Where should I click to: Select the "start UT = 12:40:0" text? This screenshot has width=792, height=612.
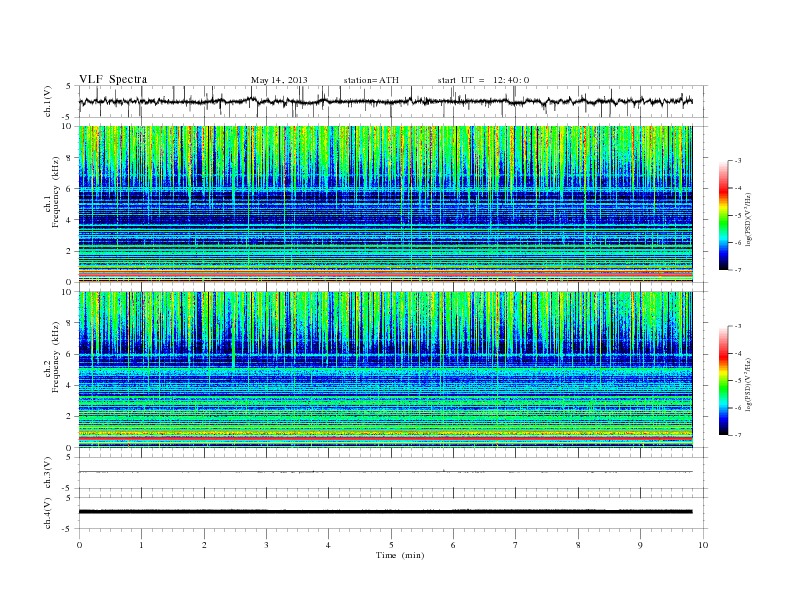pyautogui.click(x=483, y=80)
